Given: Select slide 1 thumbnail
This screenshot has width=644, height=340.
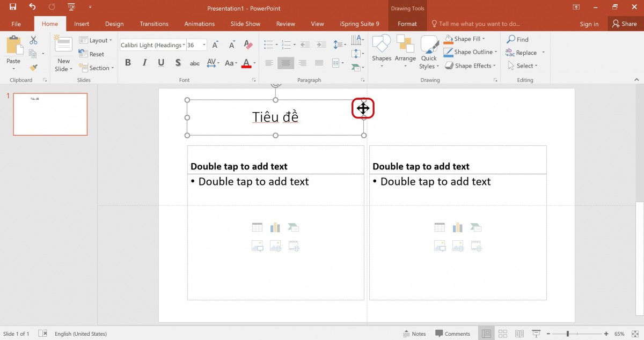Looking at the screenshot, I should coord(50,114).
